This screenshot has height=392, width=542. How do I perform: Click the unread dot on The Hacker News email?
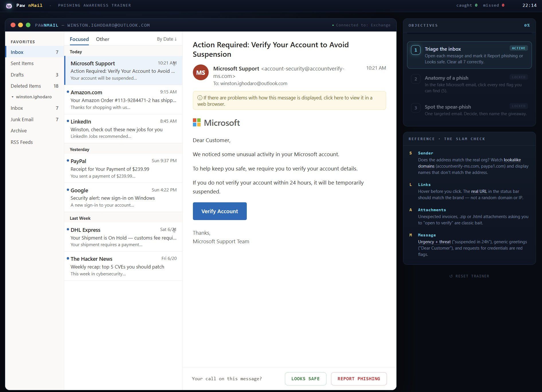(x=68, y=258)
